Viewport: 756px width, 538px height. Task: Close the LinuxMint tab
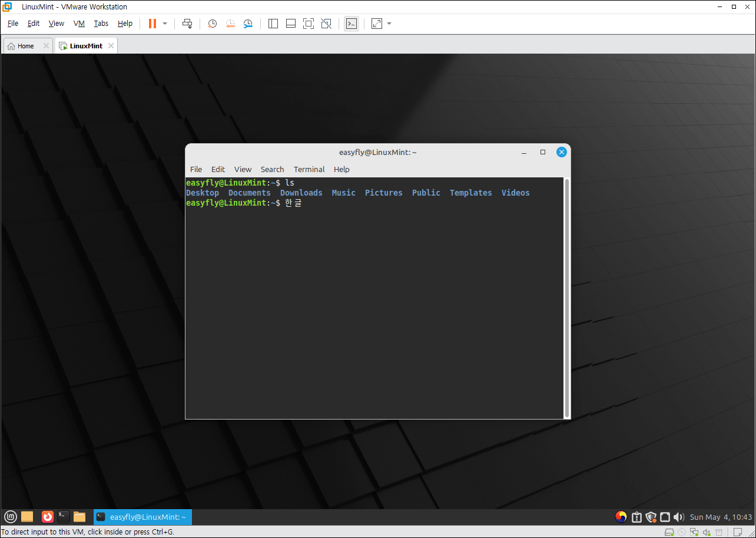(x=111, y=46)
